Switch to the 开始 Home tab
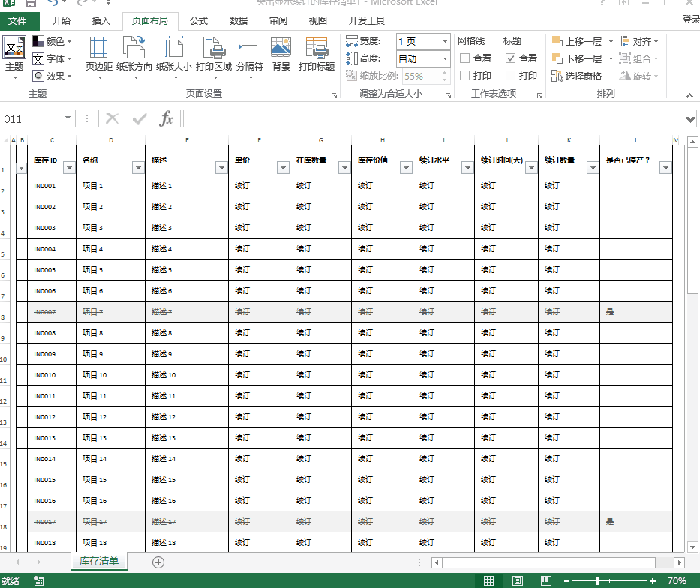This screenshot has width=700, height=588. pyautogui.click(x=62, y=21)
